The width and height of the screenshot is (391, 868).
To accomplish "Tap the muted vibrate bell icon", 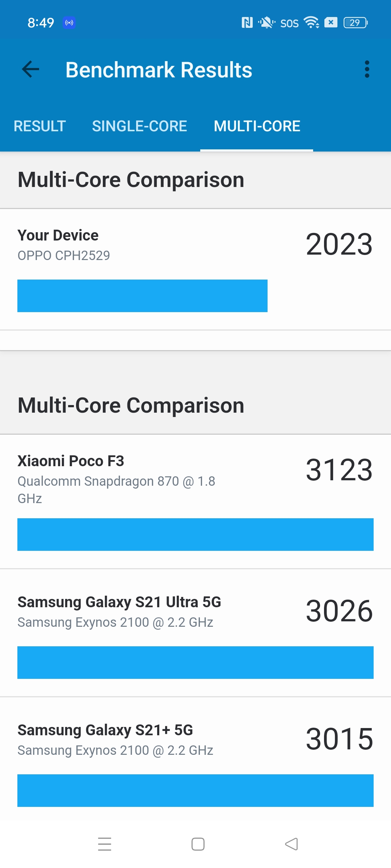I will 266,23.
